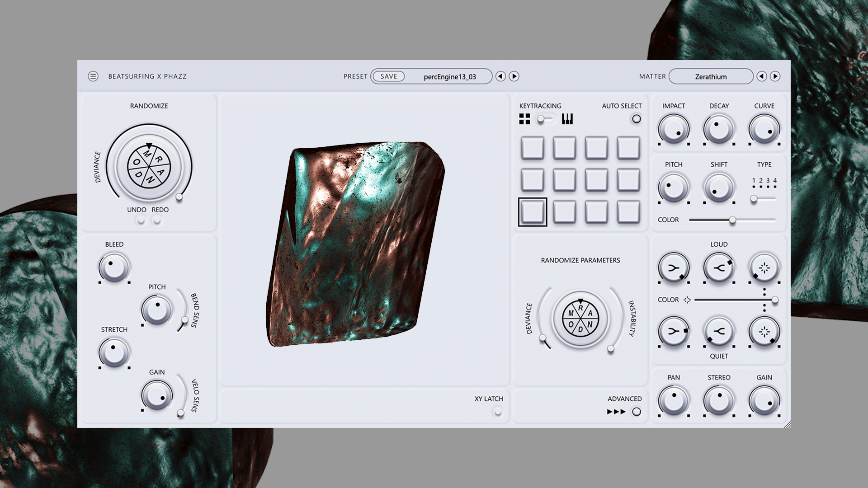Enable the Auto Select radio button
868x488 pixels.
click(x=636, y=119)
